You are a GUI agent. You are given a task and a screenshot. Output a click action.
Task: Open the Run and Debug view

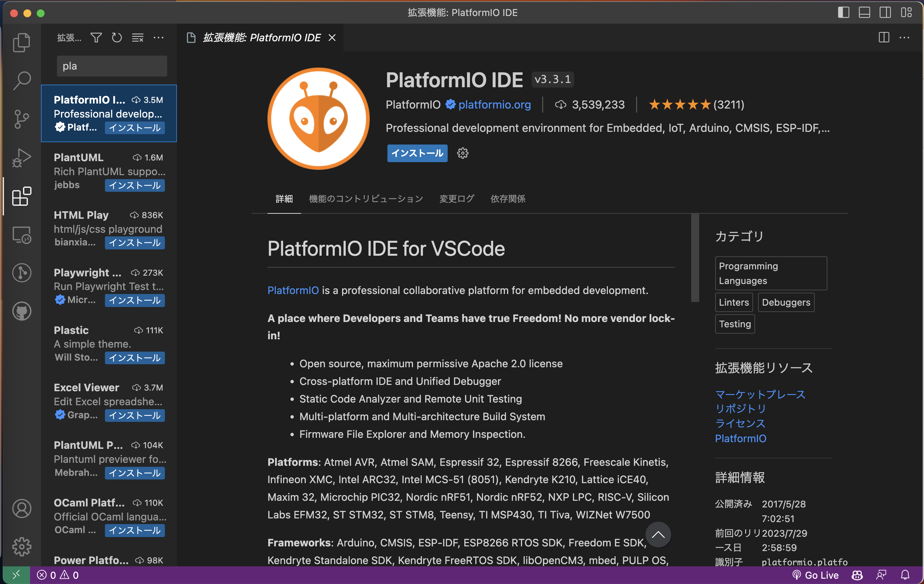click(22, 157)
